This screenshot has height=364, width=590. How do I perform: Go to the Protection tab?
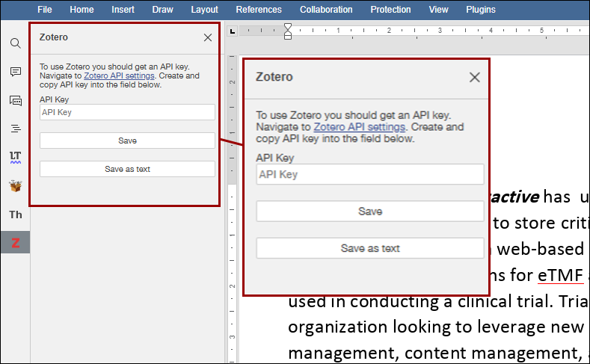tap(390, 10)
